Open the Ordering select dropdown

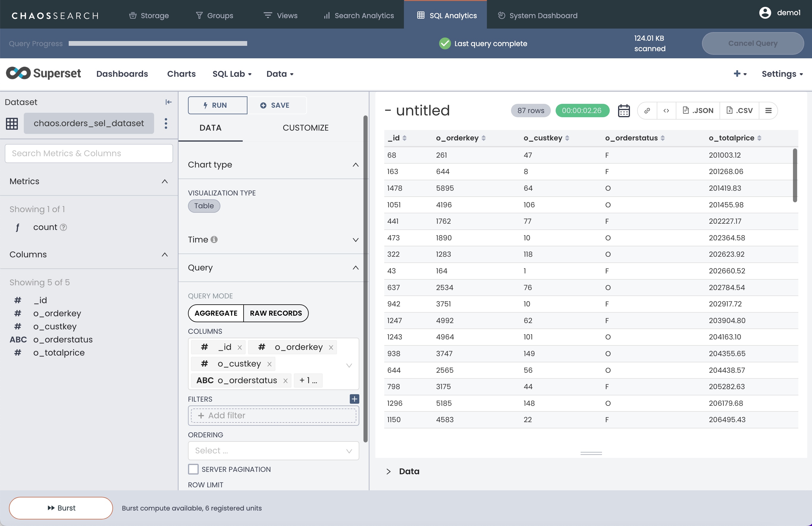point(273,450)
